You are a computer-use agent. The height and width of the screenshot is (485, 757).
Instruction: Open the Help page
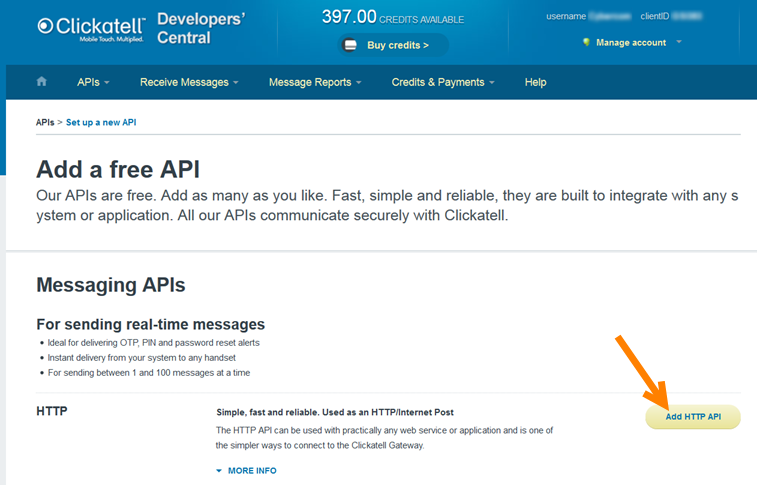click(535, 82)
